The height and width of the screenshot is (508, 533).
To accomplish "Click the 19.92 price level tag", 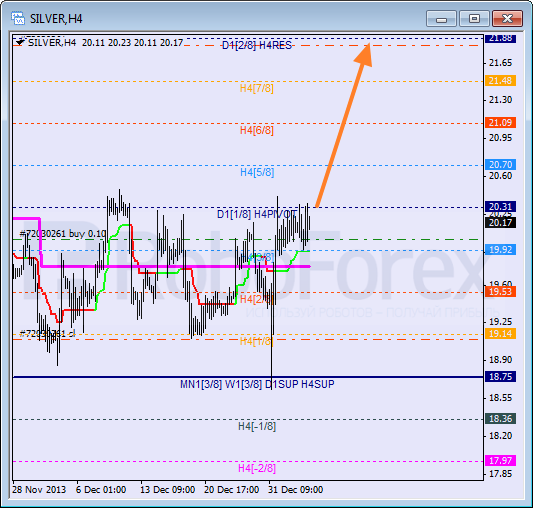I will click(x=500, y=250).
